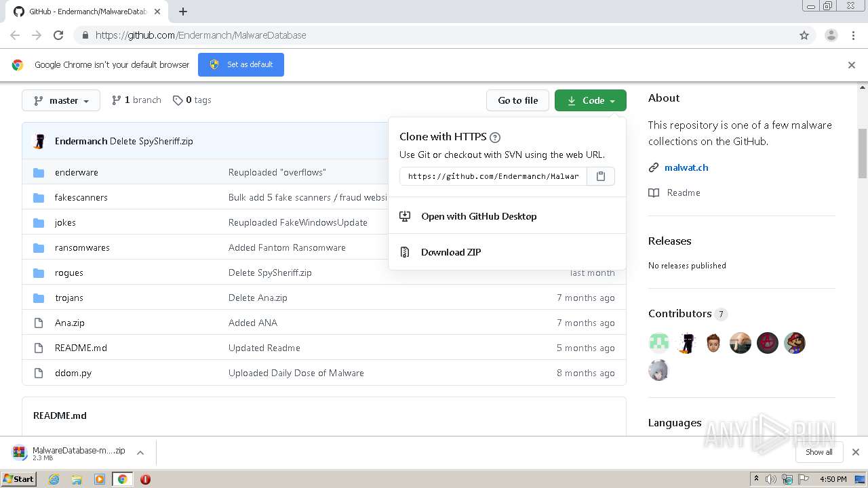The image size is (868, 488).
Task: View site info via the lock icon
Action: 85,35
